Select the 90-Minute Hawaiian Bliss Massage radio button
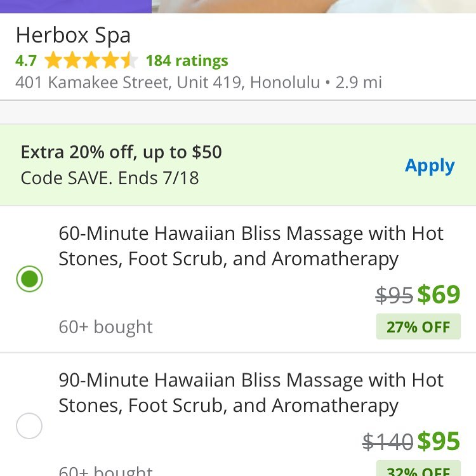 [29, 426]
